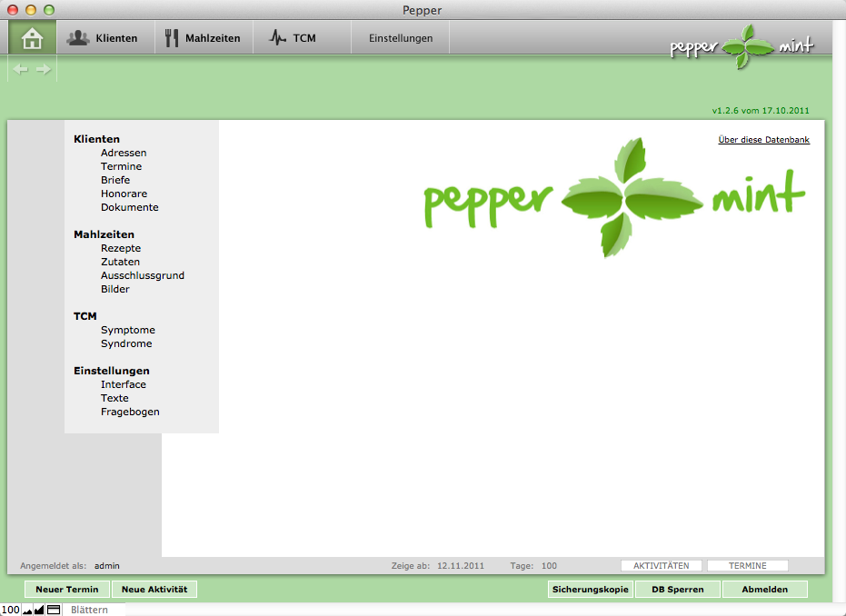846x616 pixels.
Task: Open the Einstellungen tab in toolbar
Action: (401, 38)
